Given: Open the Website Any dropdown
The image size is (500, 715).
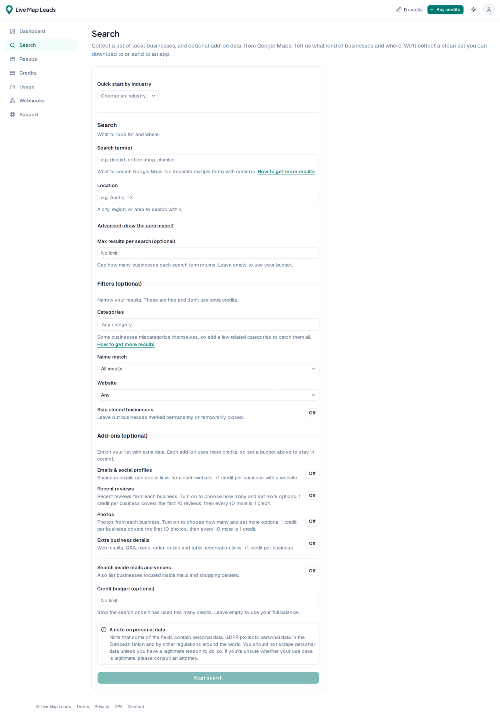Looking at the screenshot, I should point(208,395).
